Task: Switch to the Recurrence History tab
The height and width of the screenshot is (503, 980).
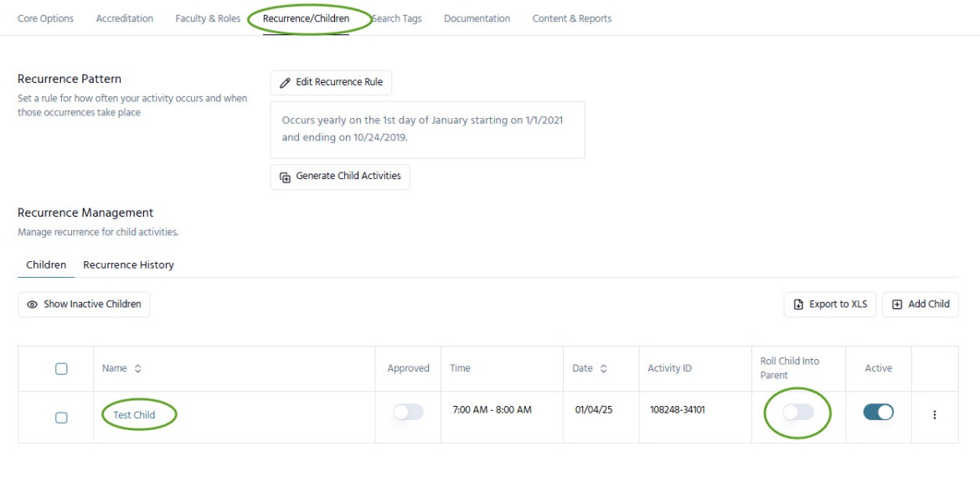Action: tap(128, 265)
